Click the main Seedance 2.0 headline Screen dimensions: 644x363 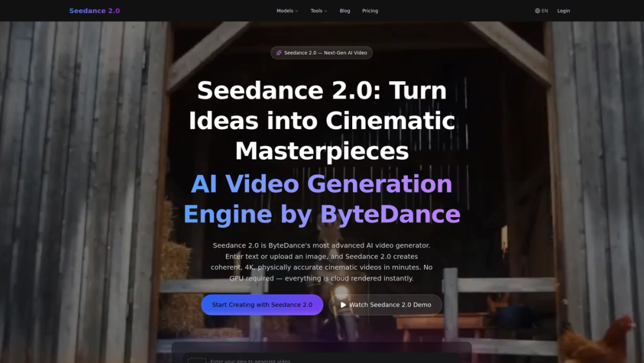point(321,121)
